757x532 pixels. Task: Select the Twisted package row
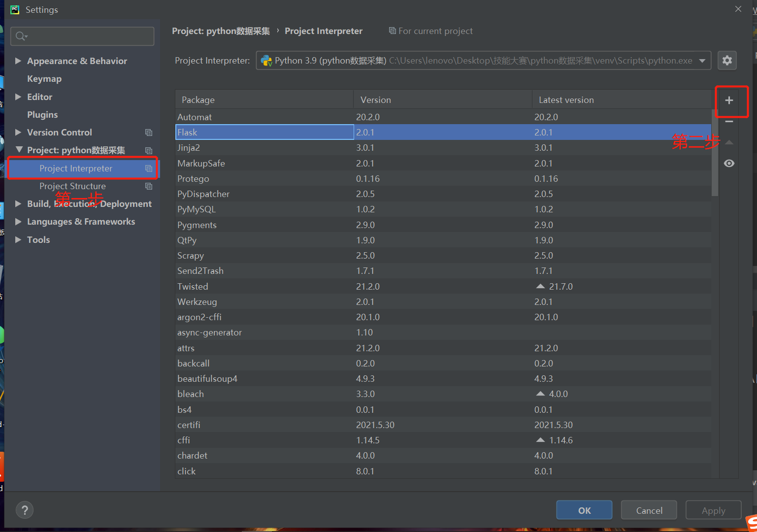coord(443,287)
